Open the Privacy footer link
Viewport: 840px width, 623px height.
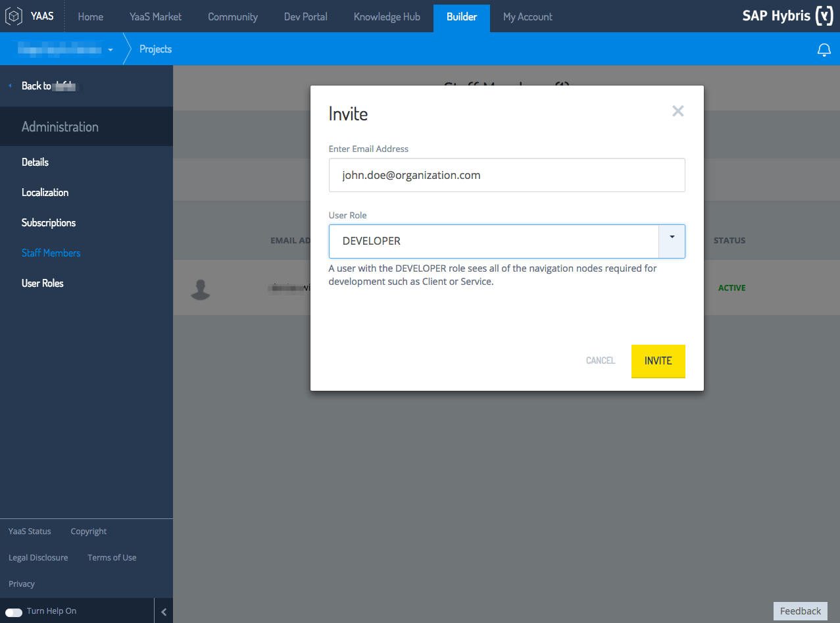(x=22, y=584)
